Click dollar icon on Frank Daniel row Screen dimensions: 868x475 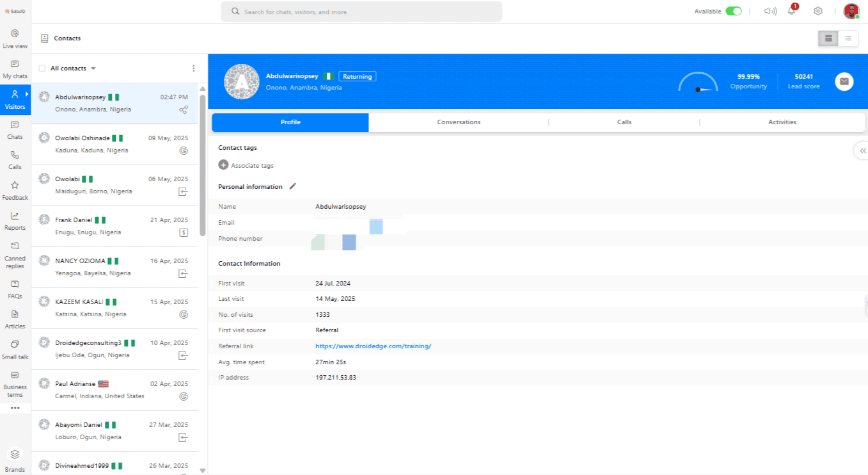(x=184, y=232)
